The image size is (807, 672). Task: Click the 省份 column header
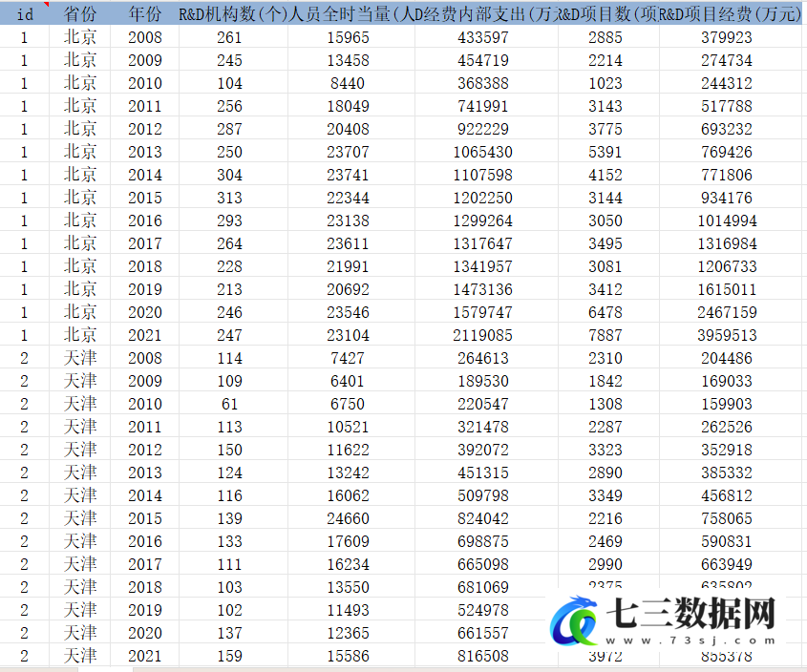pos(80,14)
